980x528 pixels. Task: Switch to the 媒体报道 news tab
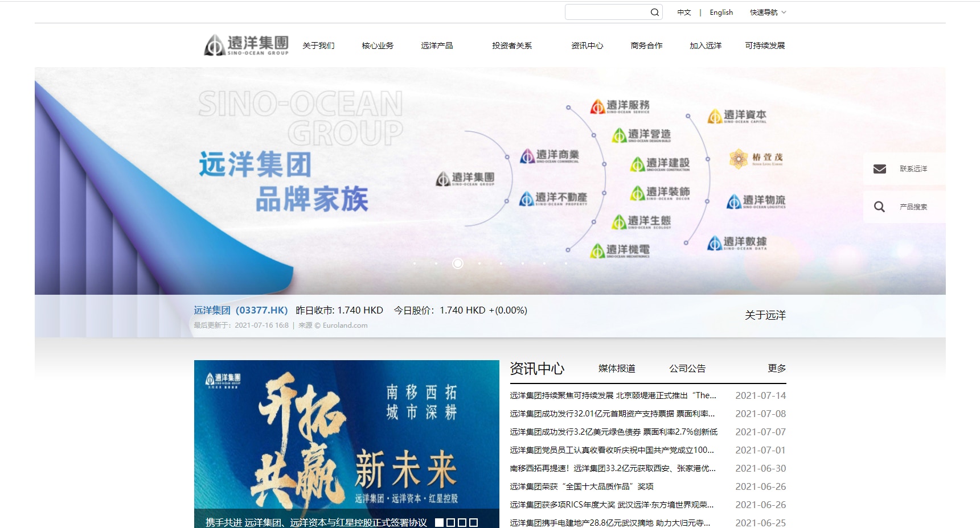pyautogui.click(x=617, y=369)
